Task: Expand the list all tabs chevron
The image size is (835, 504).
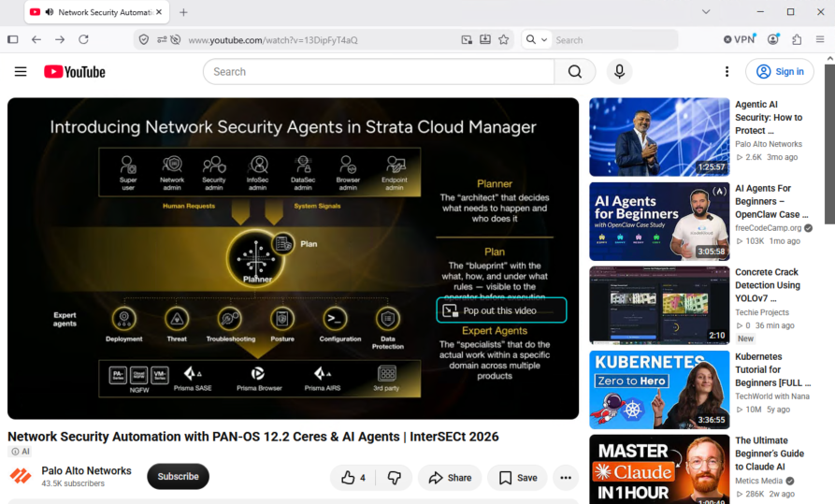Action: [706, 12]
